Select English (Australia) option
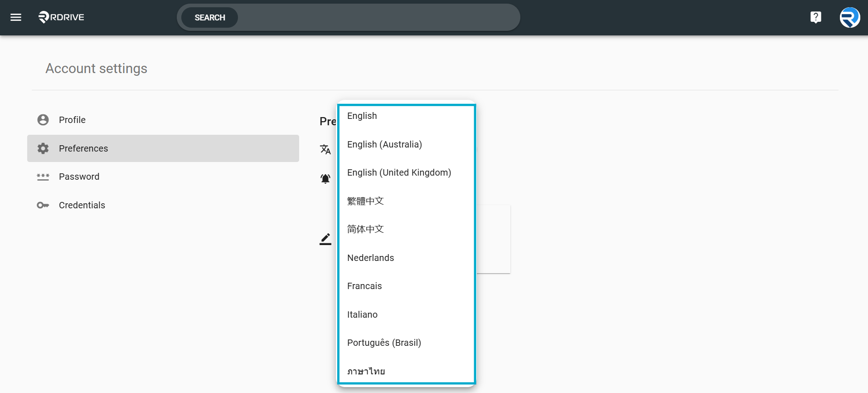 [407, 144]
